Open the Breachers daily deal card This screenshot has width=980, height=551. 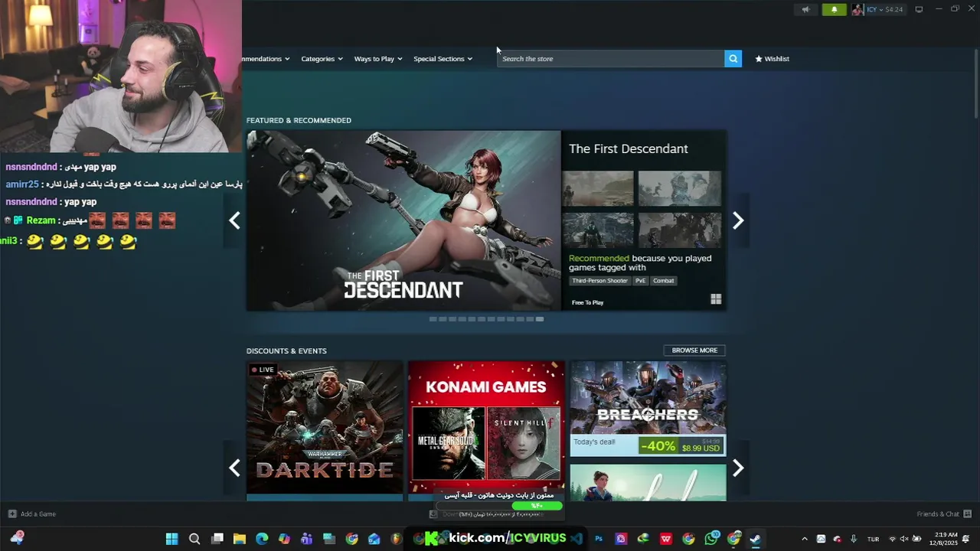[648, 409]
